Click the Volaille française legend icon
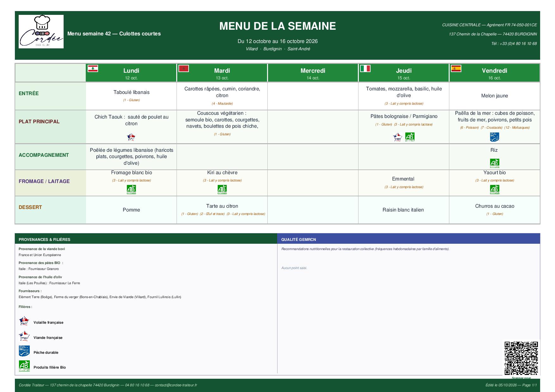Screen dimensions: 555x392 pyautogui.click(x=24, y=321)
